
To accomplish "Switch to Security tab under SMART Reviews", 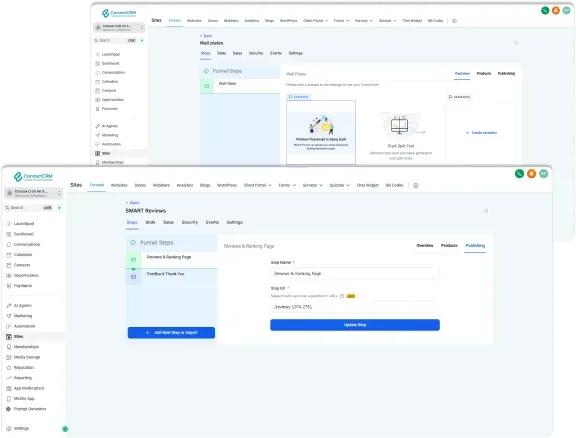I will (x=190, y=222).
